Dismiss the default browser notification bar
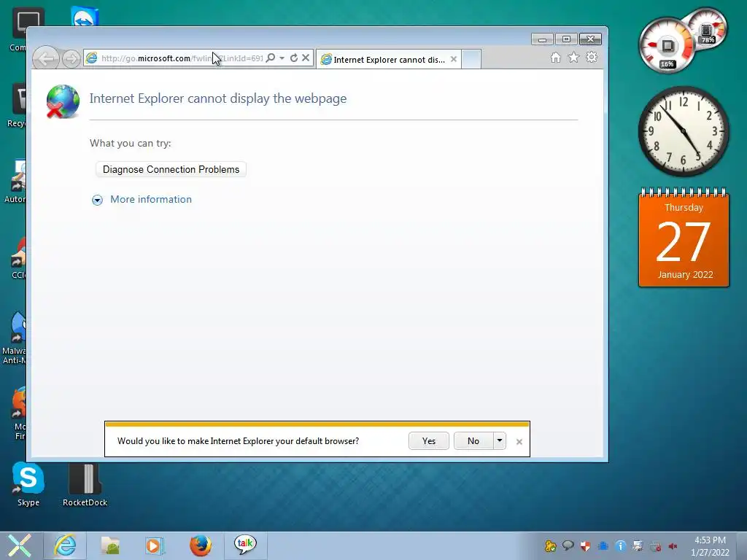This screenshot has height=560, width=747. 519,442
